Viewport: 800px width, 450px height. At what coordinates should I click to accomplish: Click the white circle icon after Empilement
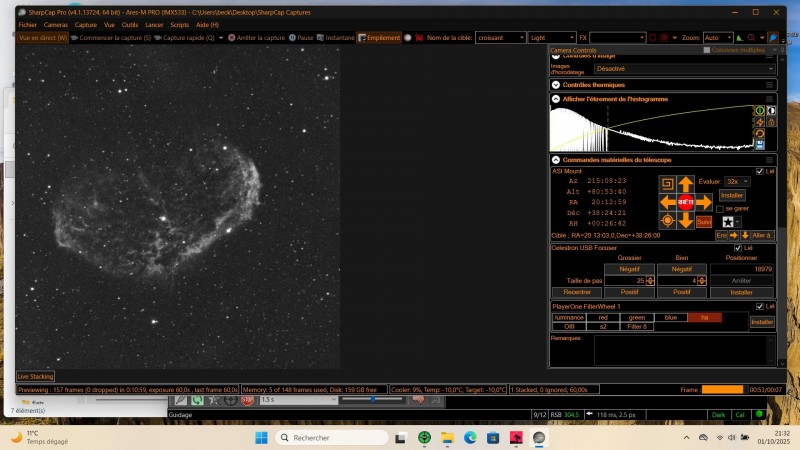[x=408, y=38]
